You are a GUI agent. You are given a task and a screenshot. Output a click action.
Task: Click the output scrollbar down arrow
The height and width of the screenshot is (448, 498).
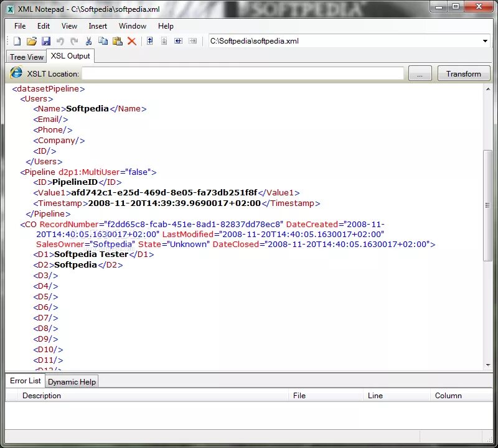click(x=488, y=365)
